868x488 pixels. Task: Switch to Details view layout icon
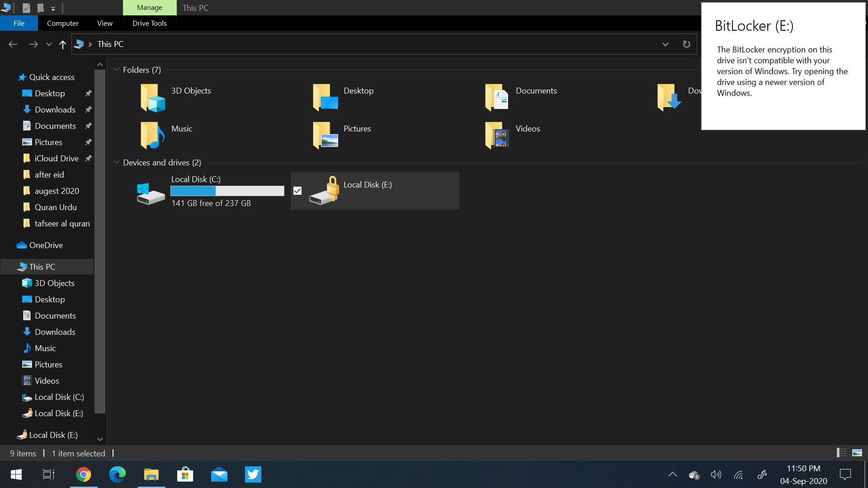click(842, 452)
